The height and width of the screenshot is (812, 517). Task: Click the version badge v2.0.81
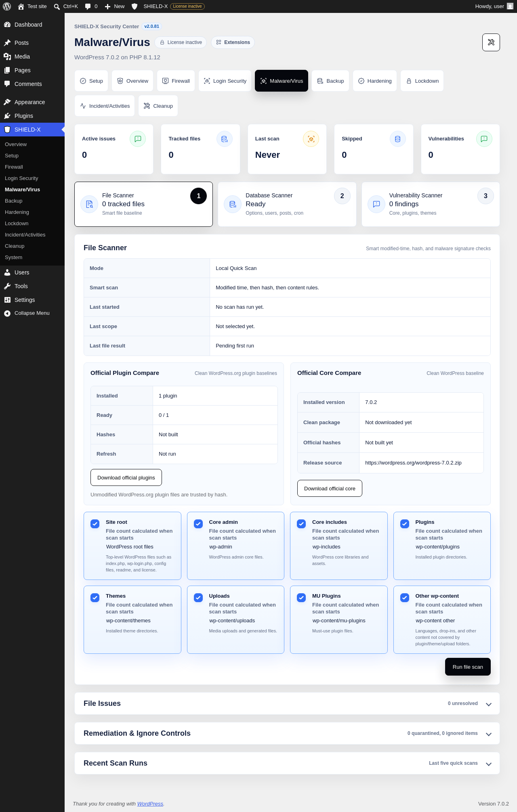[152, 27]
